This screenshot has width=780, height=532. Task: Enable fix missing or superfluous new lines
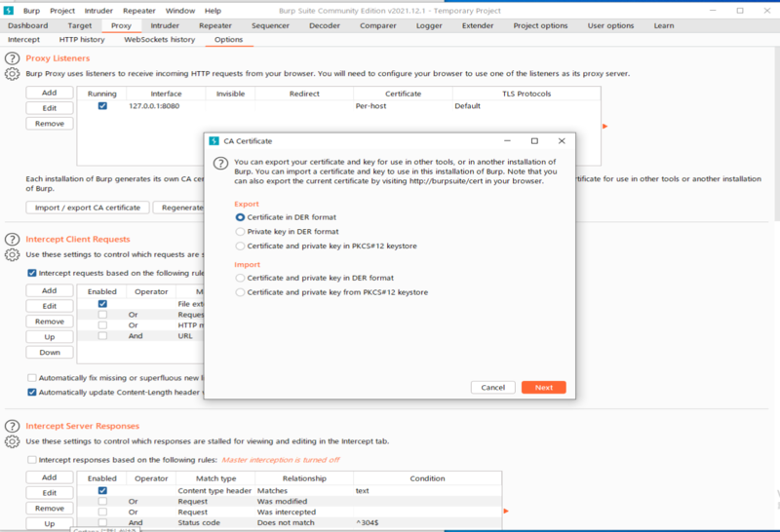tap(32, 378)
